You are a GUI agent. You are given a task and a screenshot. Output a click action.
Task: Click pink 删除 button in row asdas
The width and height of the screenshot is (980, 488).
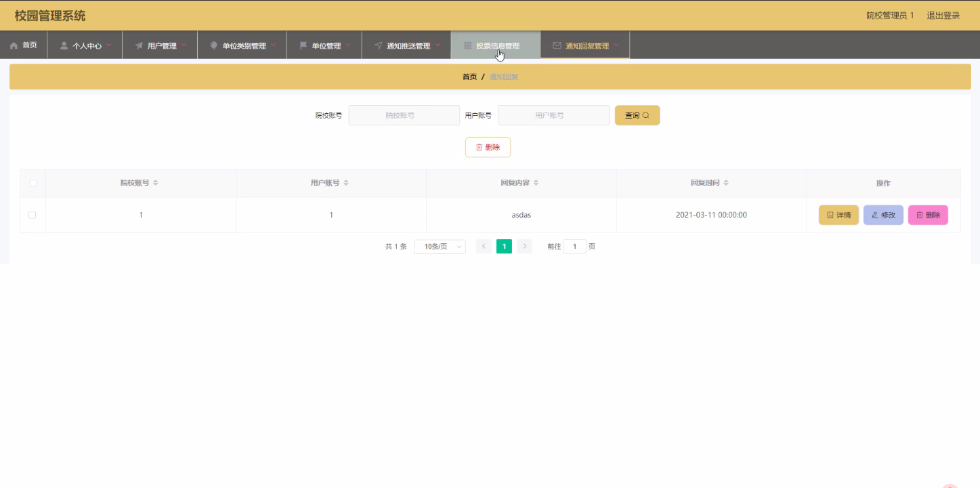(x=928, y=215)
